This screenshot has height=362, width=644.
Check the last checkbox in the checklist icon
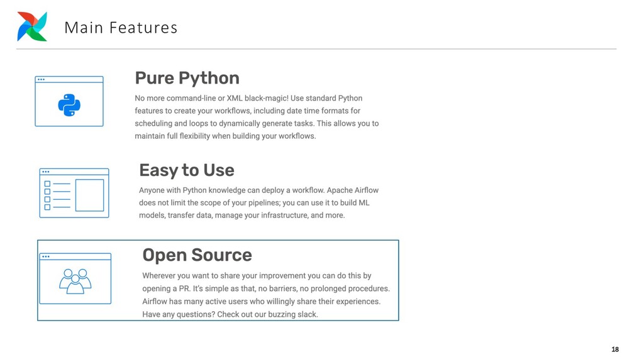pyautogui.click(x=47, y=207)
